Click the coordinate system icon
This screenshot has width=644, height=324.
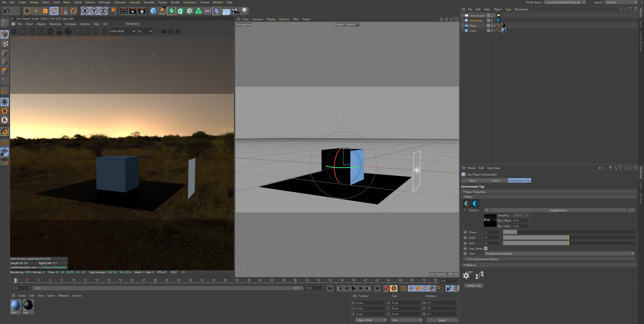click(113, 11)
